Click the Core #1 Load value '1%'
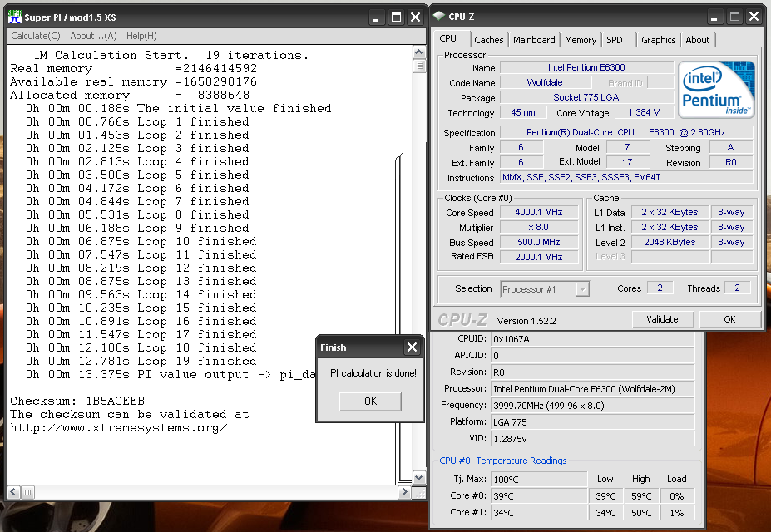This screenshot has height=532, width=771. tap(676, 513)
